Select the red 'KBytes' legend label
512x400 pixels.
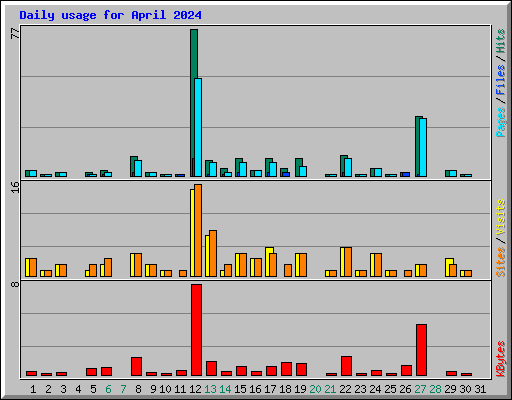(500, 359)
